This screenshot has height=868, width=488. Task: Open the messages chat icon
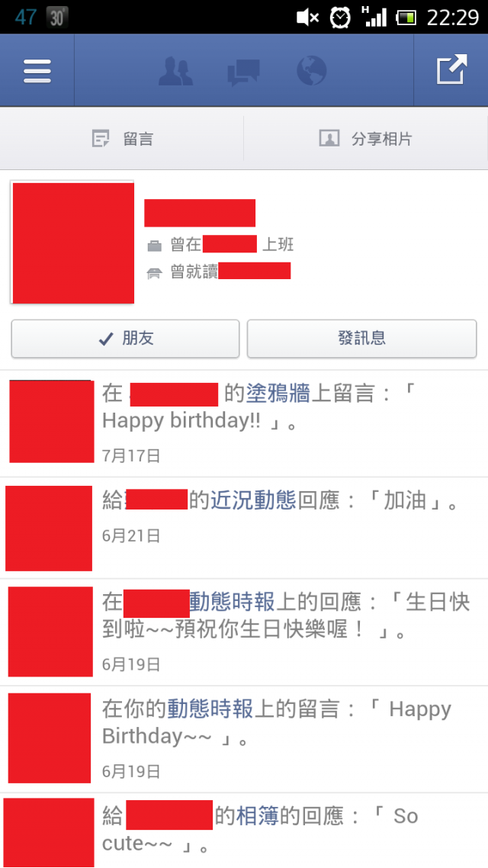(243, 72)
